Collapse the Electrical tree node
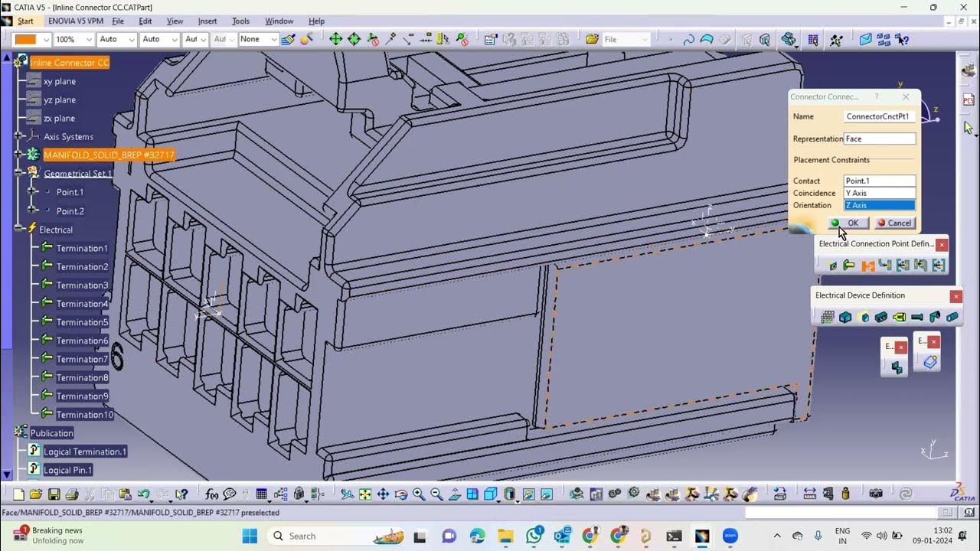Image resolution: width=980 pixels, height=551 pixels. click(19, 229)
